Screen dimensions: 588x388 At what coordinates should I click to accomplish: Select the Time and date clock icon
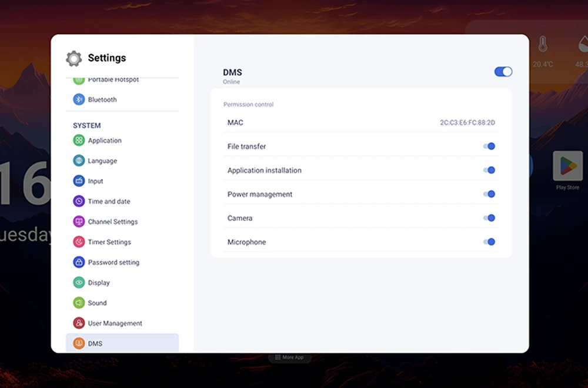(79, 201)
